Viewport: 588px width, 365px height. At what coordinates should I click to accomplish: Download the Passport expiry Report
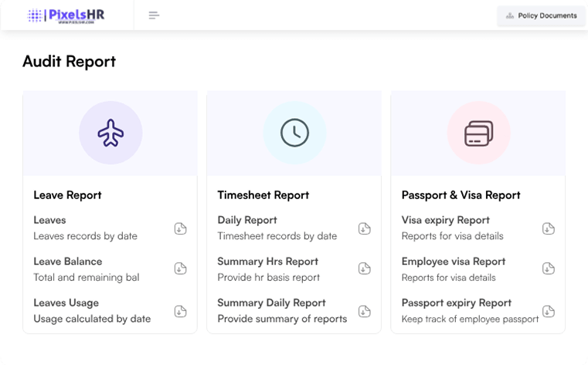[548, 311]
